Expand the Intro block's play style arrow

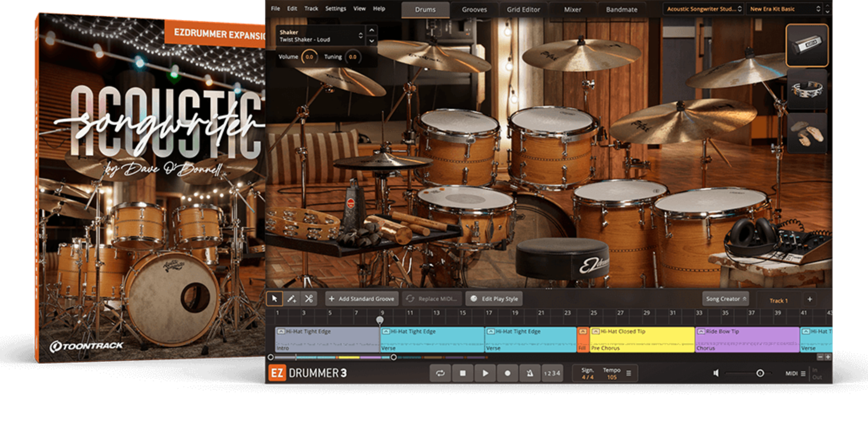pos(281,331)
